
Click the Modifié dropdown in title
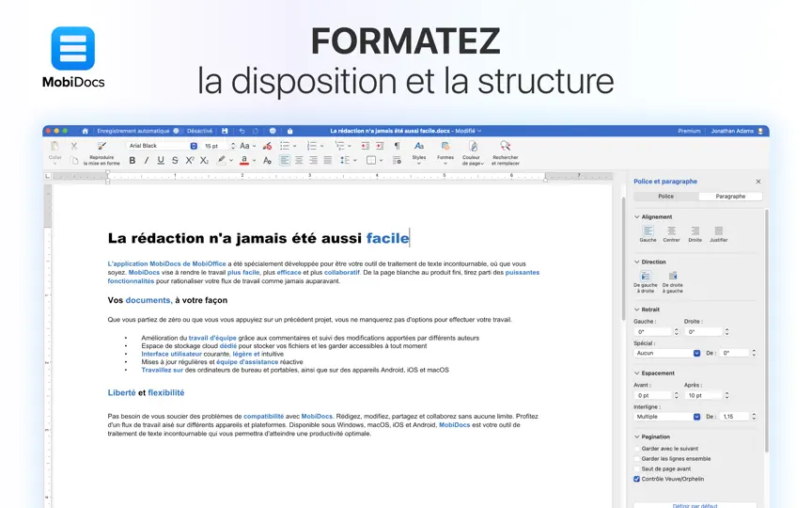pyautogui.click(x=468, y=131)
